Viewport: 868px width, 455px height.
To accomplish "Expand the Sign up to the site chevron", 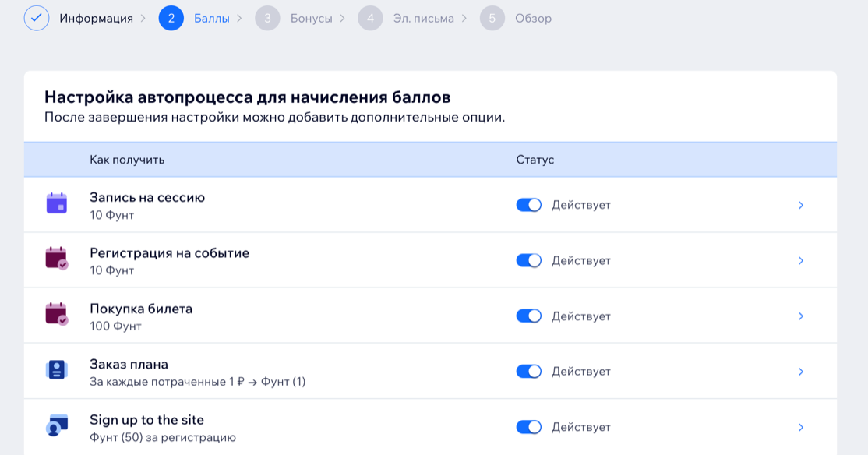I will 801,427.
